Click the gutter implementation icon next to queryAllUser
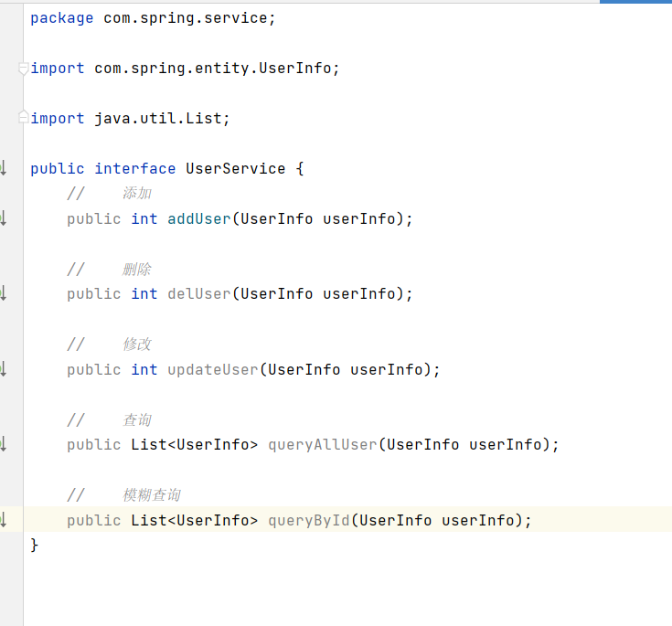The image size is (672, 626). coord(3,444)
